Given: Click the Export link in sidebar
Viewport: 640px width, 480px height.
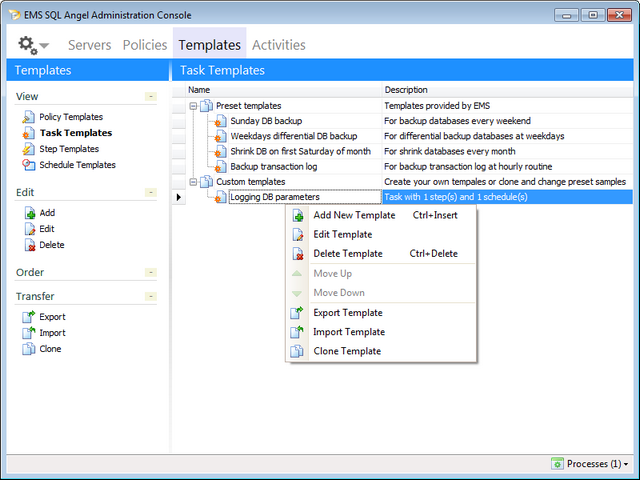Looking at the screenshot, I should (52, 317).
